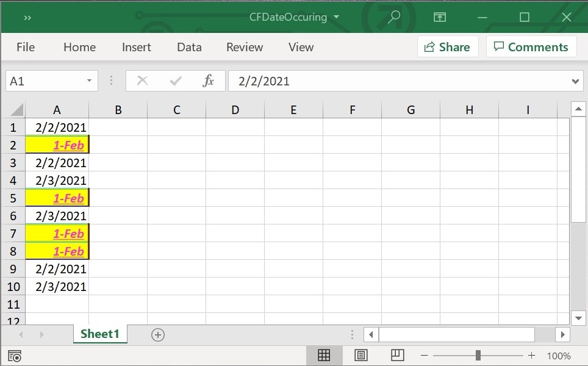Click the cancel X icon in formula bar
The image size is (588, 366).
[143, 81]
